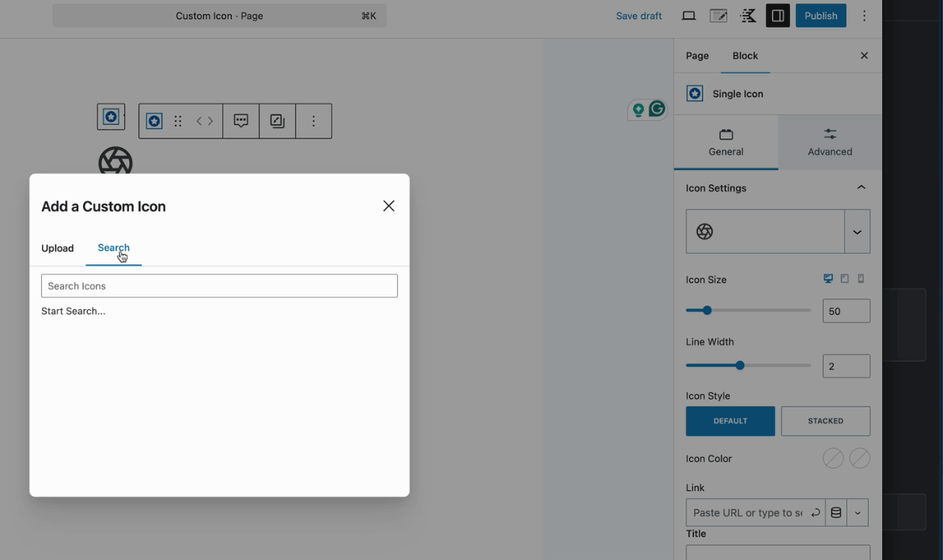Open the Advanced tab in block settings

(829, 143)
